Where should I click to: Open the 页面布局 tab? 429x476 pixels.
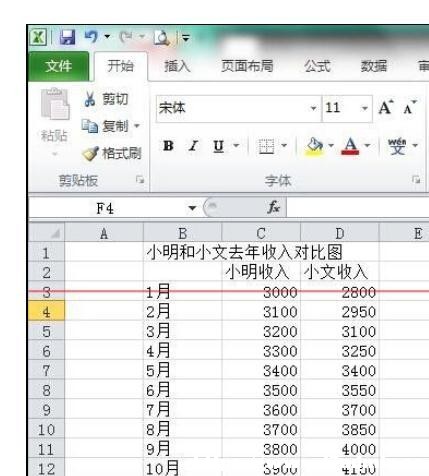tap(247, 66)
